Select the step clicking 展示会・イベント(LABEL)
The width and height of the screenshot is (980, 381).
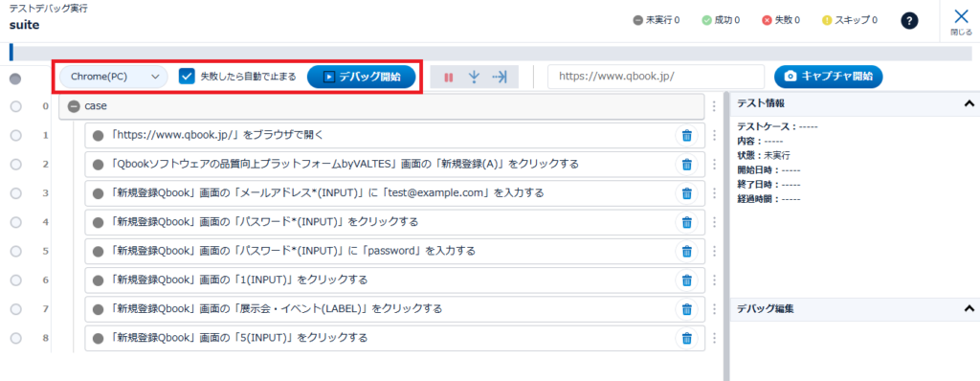(x=394, y=308)
